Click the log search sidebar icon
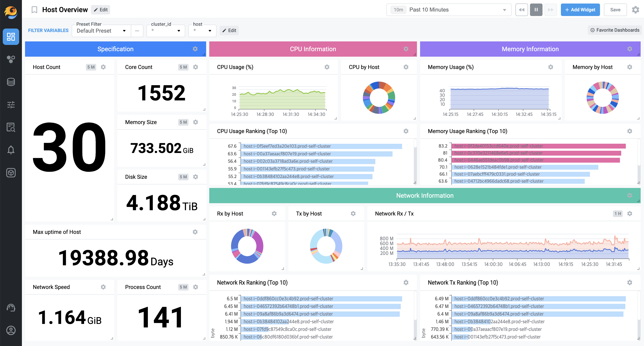Image resolution: width=644 pixels, height=346 pixels. pos(11,127)
